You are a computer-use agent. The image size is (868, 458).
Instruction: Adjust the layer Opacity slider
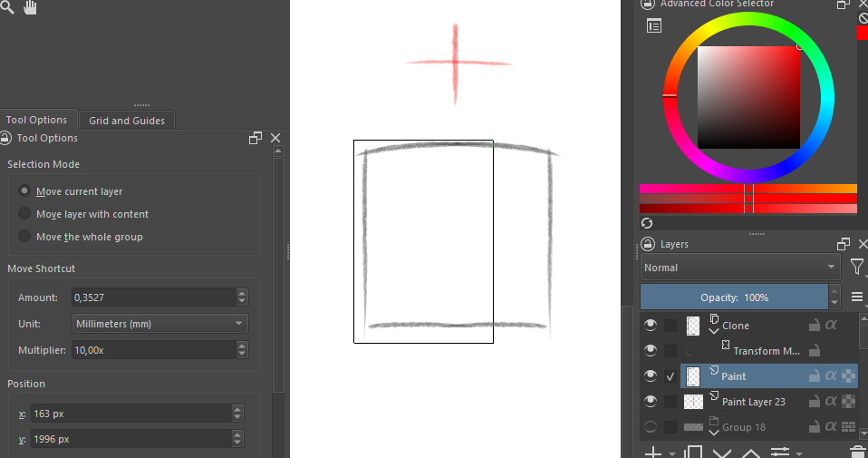click(x=734, y=297)
